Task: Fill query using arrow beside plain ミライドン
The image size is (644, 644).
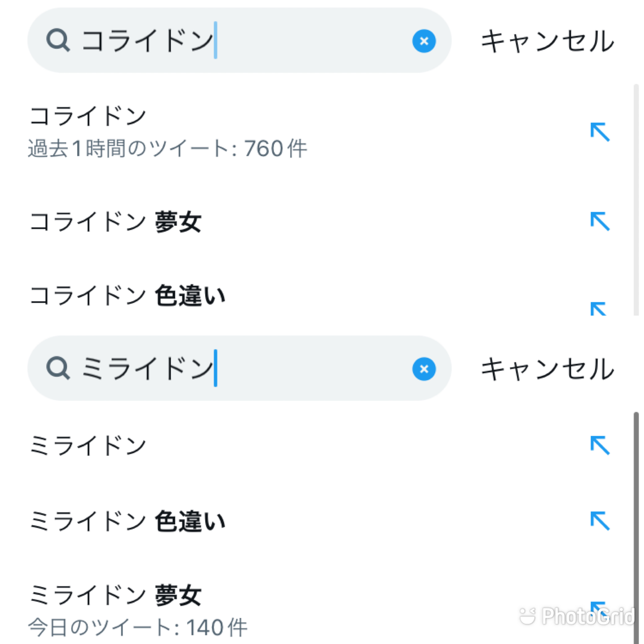Action: tap(600, 445)
